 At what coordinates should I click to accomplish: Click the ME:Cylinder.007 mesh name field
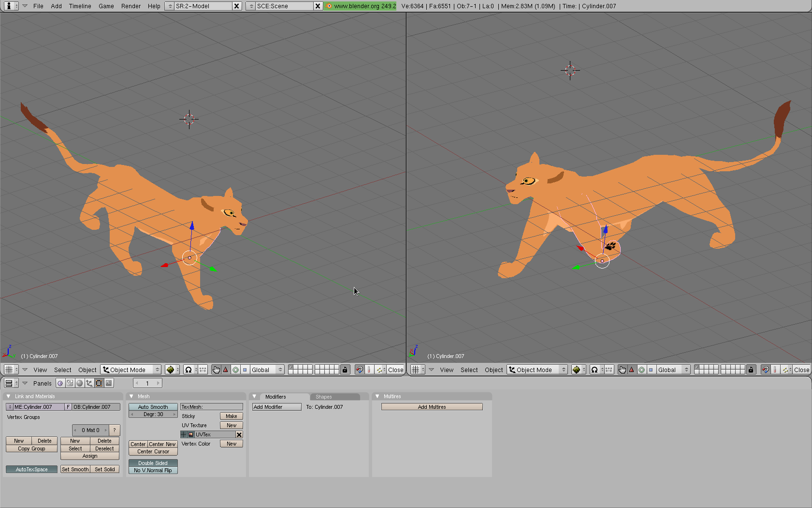pos(39,407)
